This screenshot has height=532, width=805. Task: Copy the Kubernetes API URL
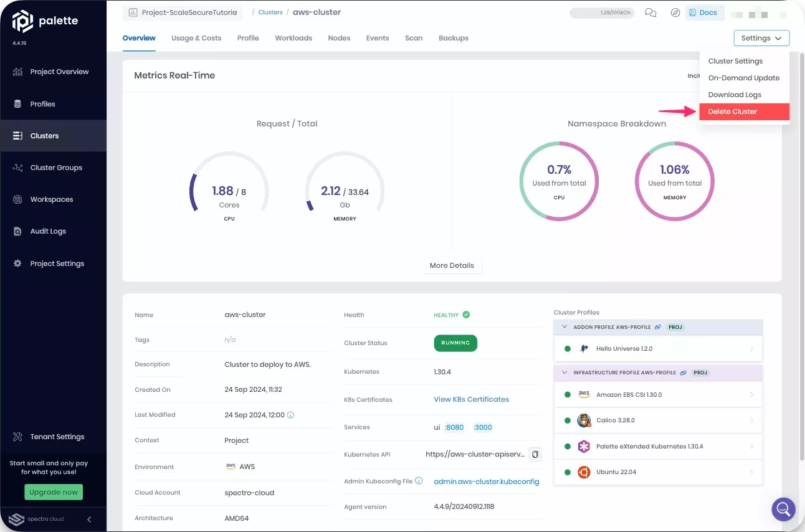535,455
